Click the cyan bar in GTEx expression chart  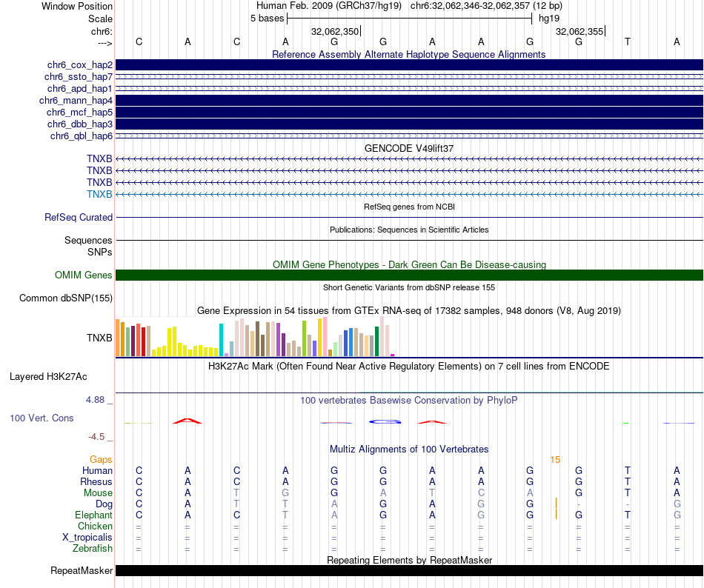coord(222,340)
